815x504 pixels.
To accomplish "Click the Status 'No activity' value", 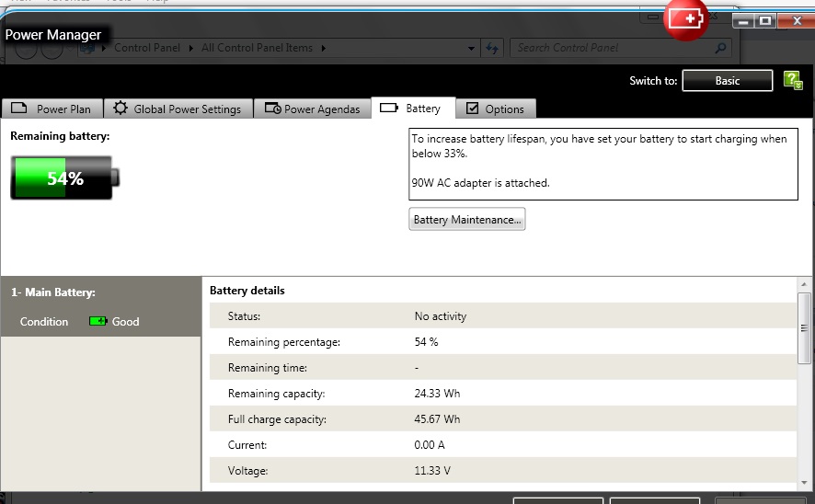I will click(x=441, y=315).
